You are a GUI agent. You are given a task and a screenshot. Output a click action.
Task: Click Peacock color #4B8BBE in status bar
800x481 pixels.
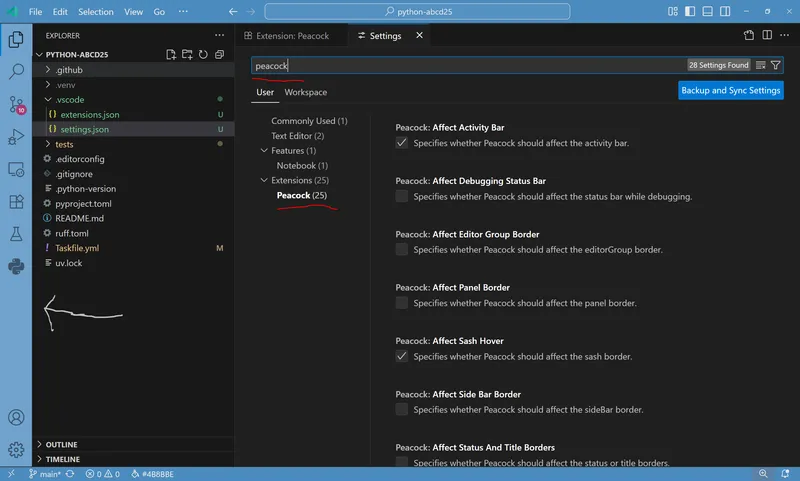[153, 474]
